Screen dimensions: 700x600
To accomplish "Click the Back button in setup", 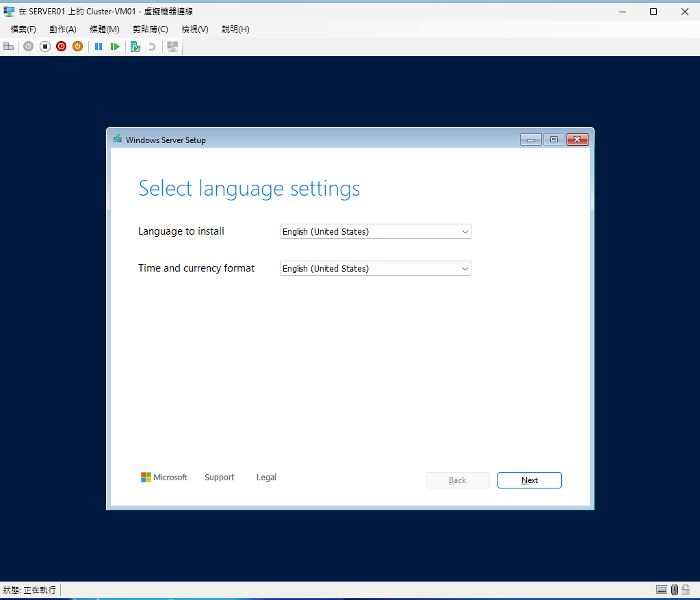I will [458, 480].
